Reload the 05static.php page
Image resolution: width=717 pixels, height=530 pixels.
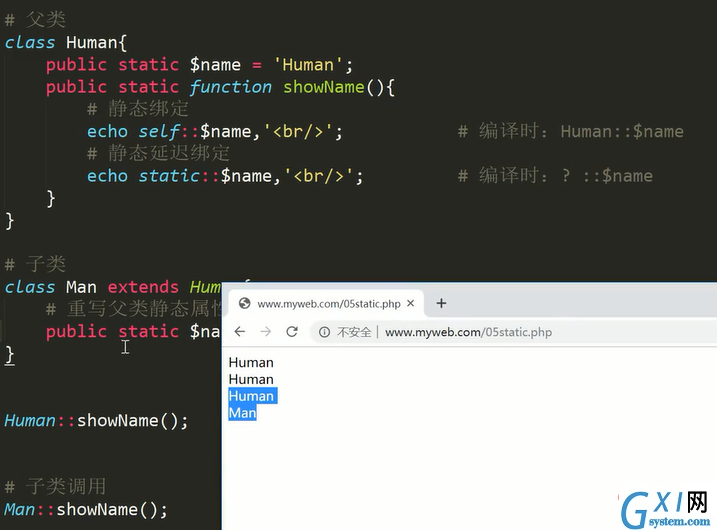[x=292, y=332]
